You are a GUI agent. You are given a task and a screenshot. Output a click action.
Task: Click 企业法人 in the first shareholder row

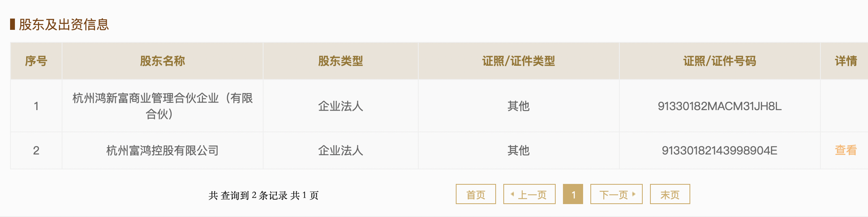point(341,106)
